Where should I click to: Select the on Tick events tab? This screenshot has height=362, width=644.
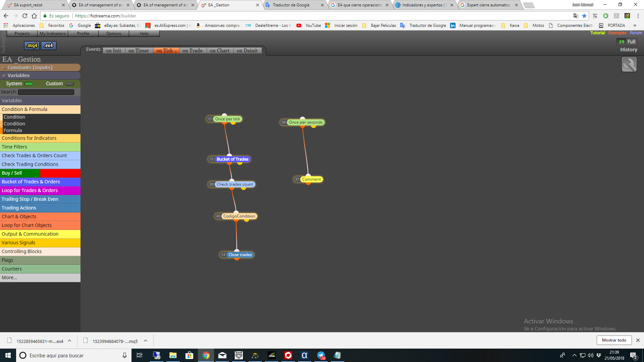(x=166, y=51)
